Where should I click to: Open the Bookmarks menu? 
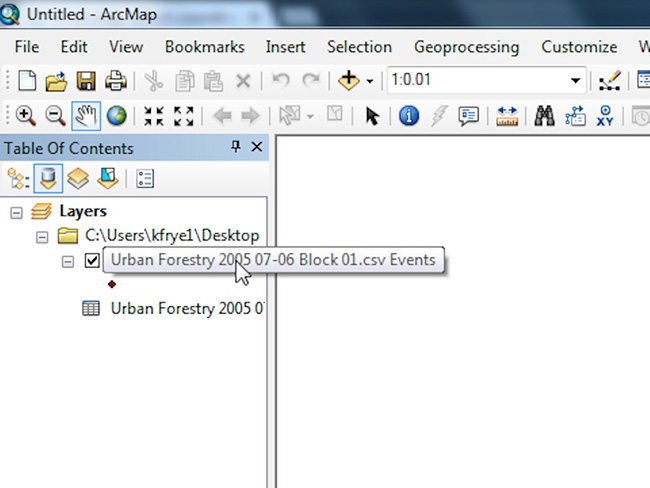205,47
